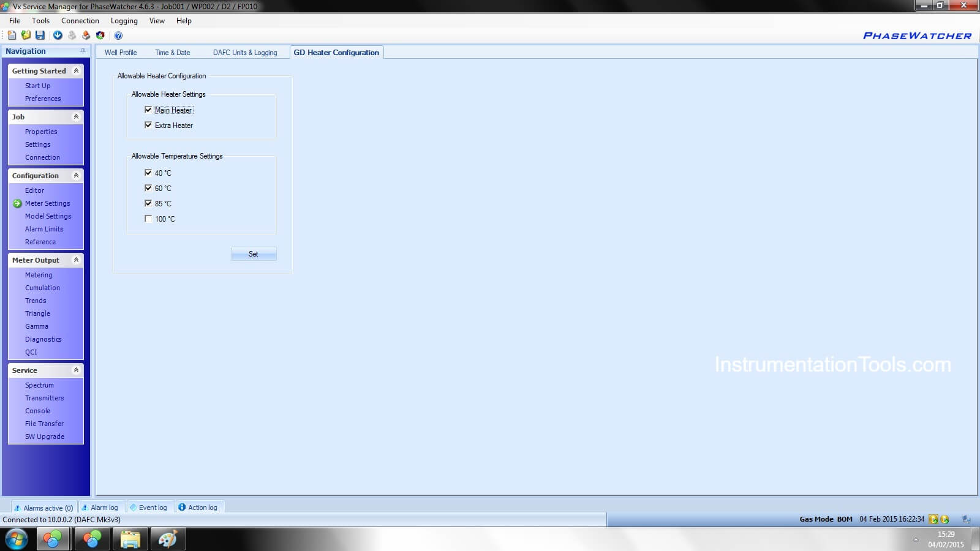Toggle the 60 °C temperature checkbox

(148, 188)
